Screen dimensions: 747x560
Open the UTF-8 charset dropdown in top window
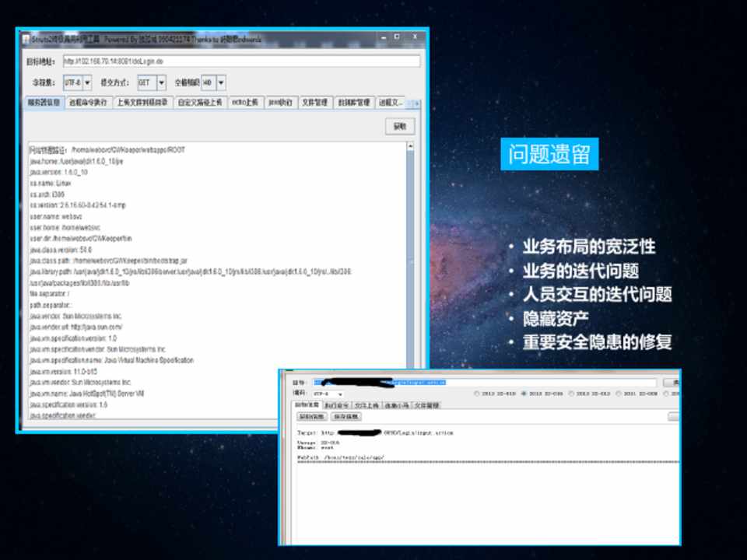coord(87,82)
